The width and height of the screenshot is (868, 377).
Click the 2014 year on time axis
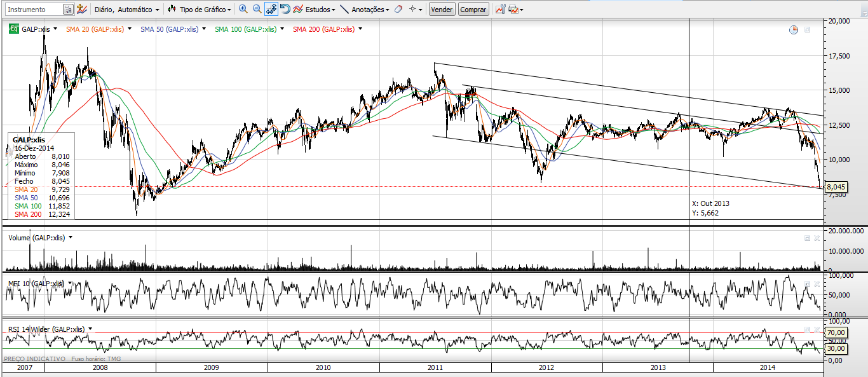(768, 368)
